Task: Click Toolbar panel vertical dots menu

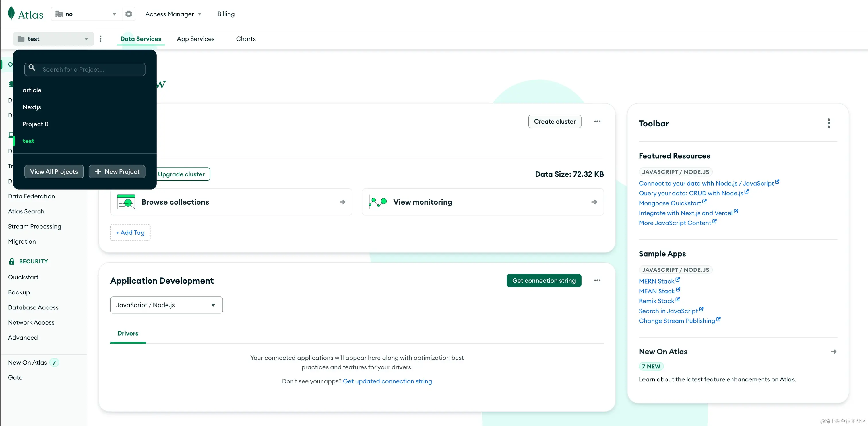Action: coord(828,123)
